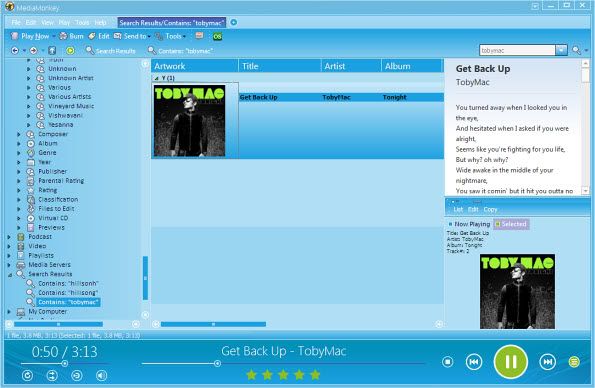Toggle shuffle playback icon
595x388 pixels.
point(52,375)
